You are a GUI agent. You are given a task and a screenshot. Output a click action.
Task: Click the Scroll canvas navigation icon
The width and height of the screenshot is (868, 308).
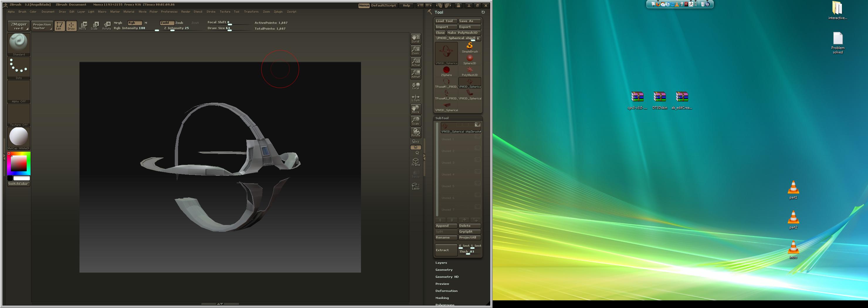(x=416, y=38)
